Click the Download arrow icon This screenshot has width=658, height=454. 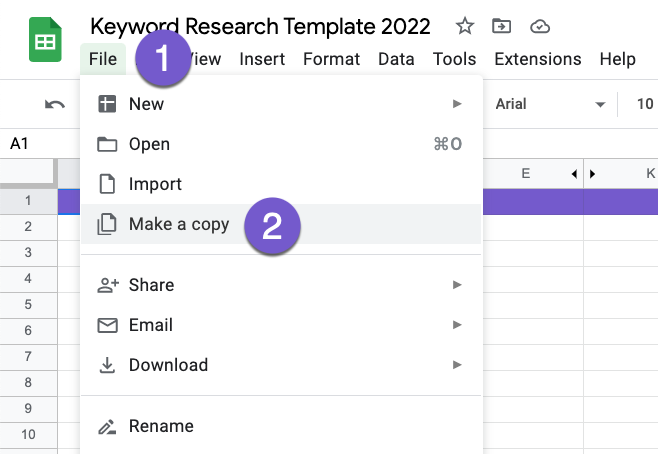(107, 365)
